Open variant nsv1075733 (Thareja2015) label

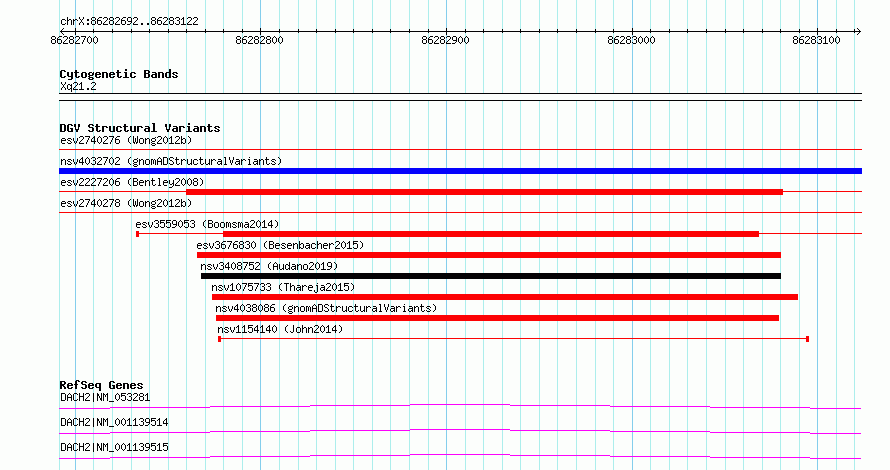click(x=283, y=287)
